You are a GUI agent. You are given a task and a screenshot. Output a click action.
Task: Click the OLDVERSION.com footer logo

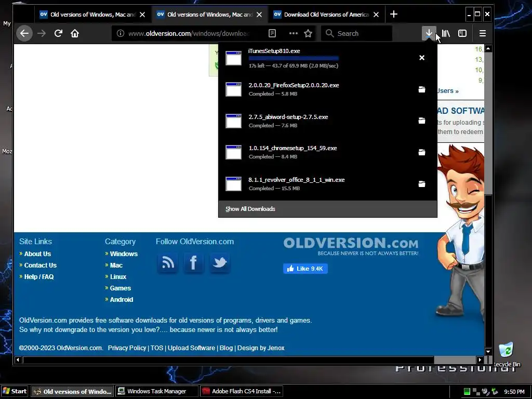click(351, 246)
